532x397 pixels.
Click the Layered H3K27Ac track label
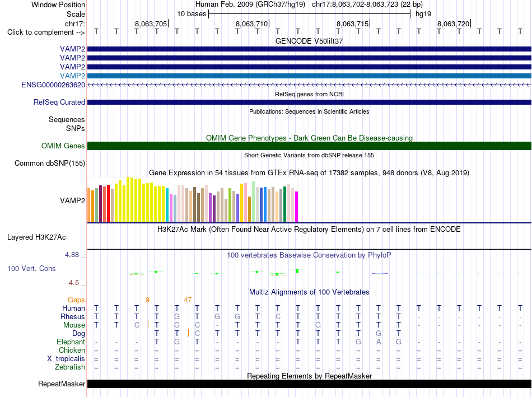click(36, 237)
